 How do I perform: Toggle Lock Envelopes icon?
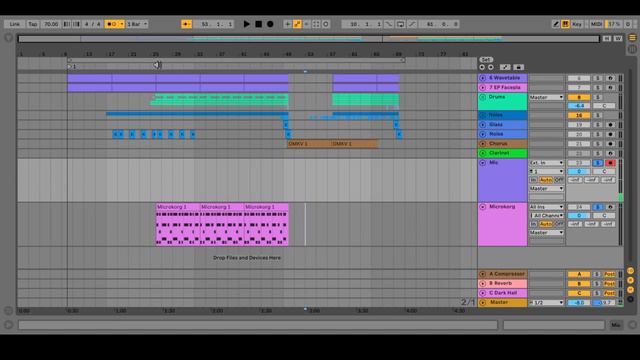[518, 67]
